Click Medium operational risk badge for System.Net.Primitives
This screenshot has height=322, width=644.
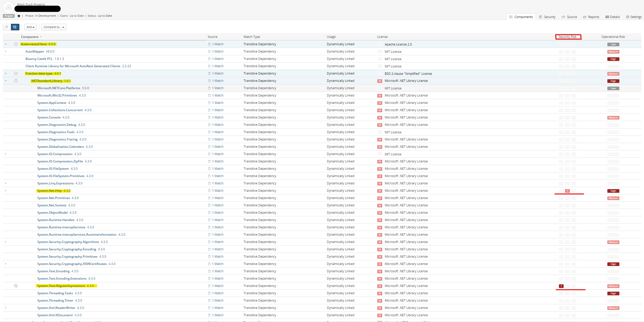[613, 198]
